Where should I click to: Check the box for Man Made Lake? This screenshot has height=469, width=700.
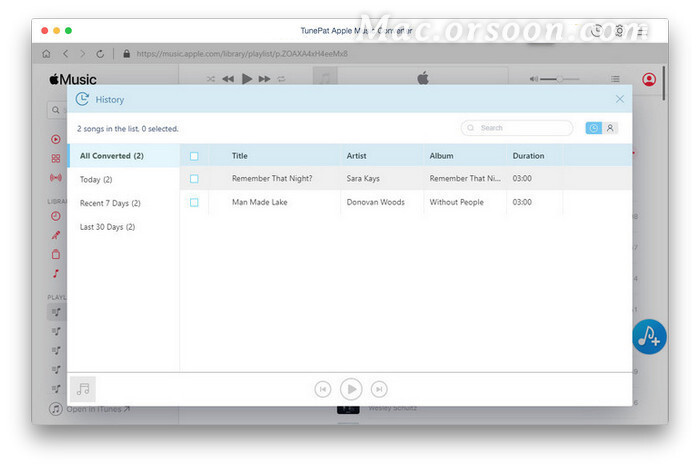[x=194, y=202]
